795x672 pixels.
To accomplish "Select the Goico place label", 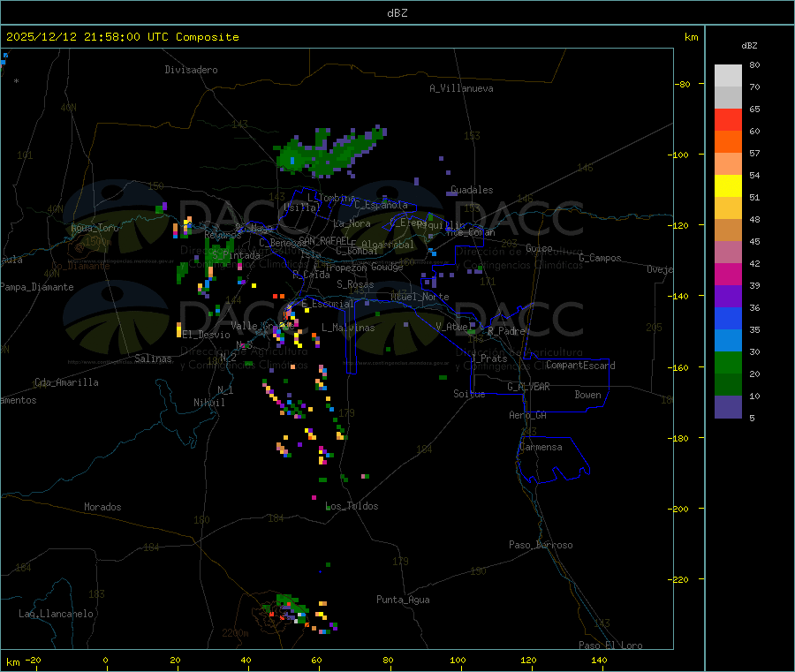I will [x=539, y=248].
